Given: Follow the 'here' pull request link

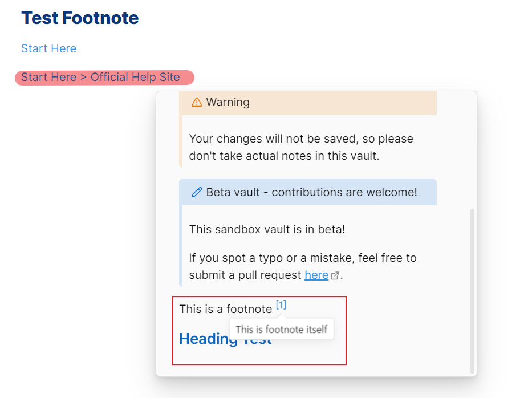Looking at the screenshot, I should [316, 275].
